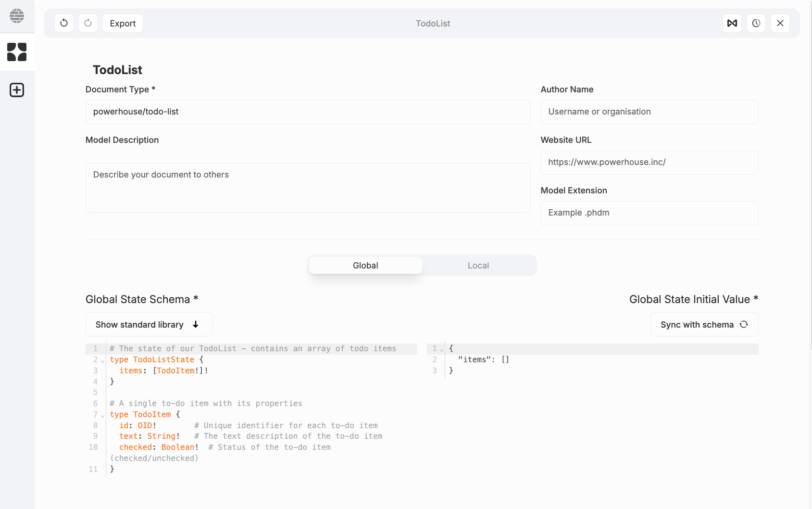Image resolution: width=812 pixels, height=509 pixels.
Task: Close the TodoList editor
Action: click(780, 23)
